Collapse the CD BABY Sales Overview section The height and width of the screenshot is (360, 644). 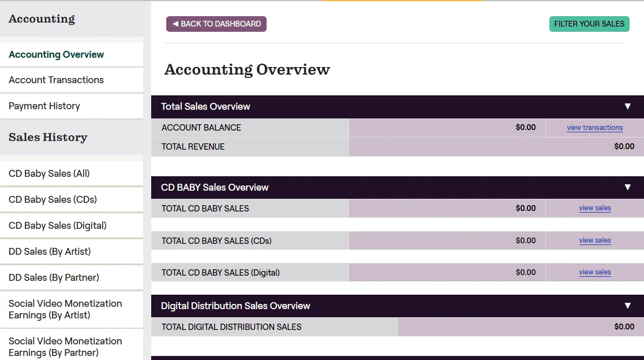pyautogui.click(x=627, y=187)
